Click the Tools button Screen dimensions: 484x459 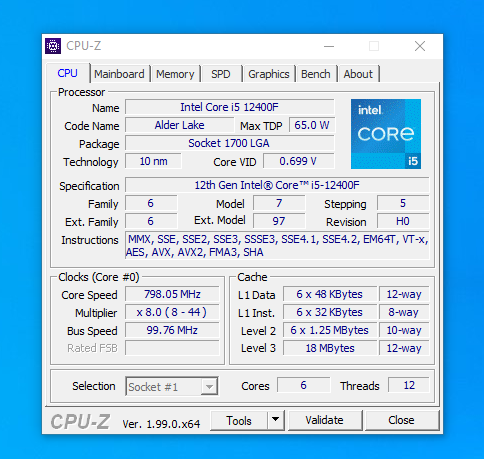[239, 420]
